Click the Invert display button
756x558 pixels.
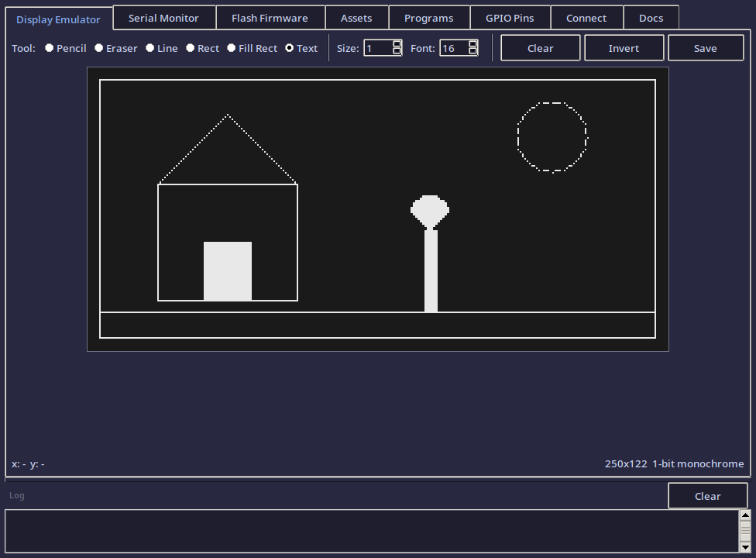624,48
